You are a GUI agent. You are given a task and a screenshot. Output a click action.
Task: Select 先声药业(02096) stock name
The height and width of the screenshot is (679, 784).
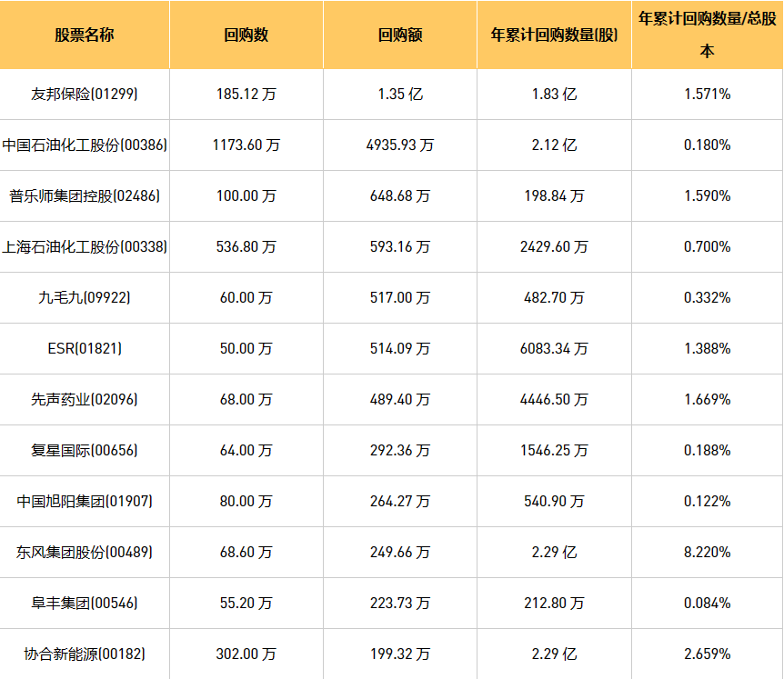click(85, 399)
